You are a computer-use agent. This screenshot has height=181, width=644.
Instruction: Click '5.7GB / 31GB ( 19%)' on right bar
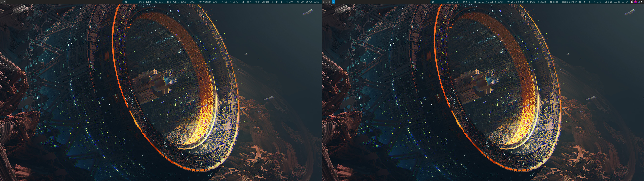(x=490, y=2)
